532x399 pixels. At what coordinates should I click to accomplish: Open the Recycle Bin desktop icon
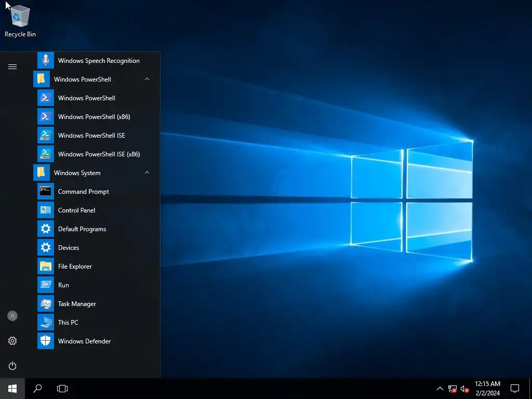click(x=20, y=21)
